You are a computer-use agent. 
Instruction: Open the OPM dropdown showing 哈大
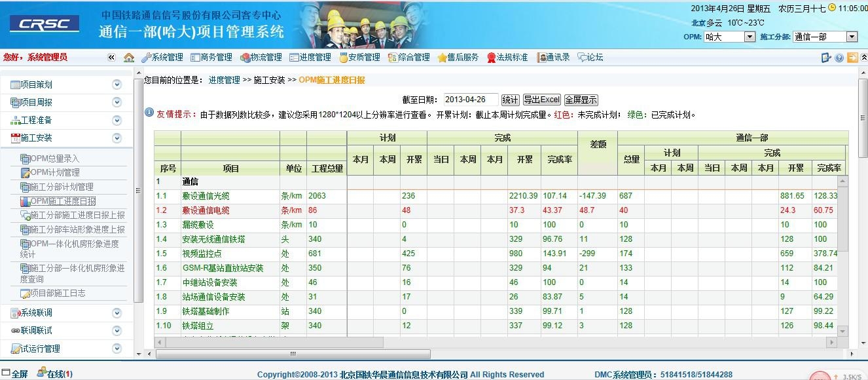coord(750,37)
